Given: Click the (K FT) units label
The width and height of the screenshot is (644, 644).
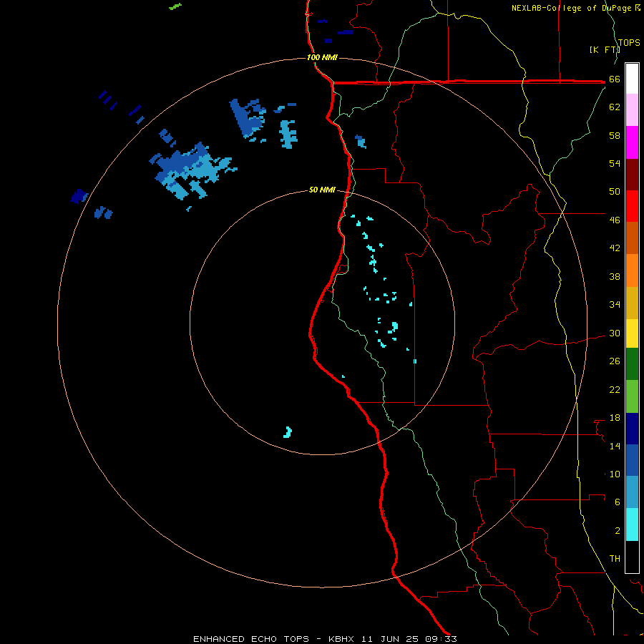Looking at the screenshot, I should pyautogui.click(x=605, y=49).
